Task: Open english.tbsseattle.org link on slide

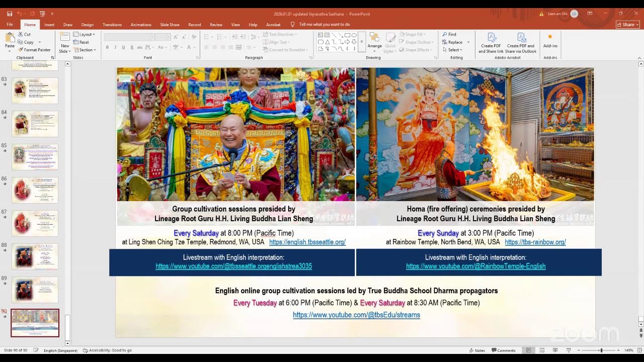Action: pyautogui.click(x=307, y=242)
